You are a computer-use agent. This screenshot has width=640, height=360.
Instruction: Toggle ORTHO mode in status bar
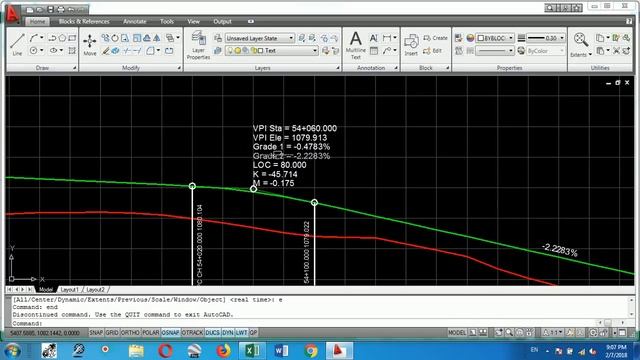click(x=130, y=333)
